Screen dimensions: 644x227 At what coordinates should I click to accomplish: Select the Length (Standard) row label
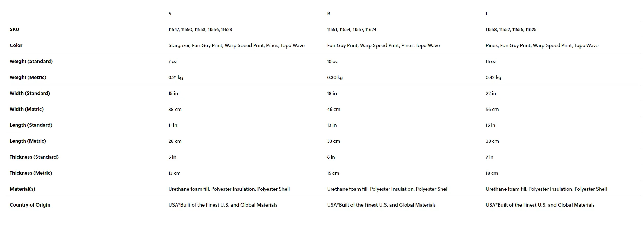pyautogui.click(x=31, y=125)
